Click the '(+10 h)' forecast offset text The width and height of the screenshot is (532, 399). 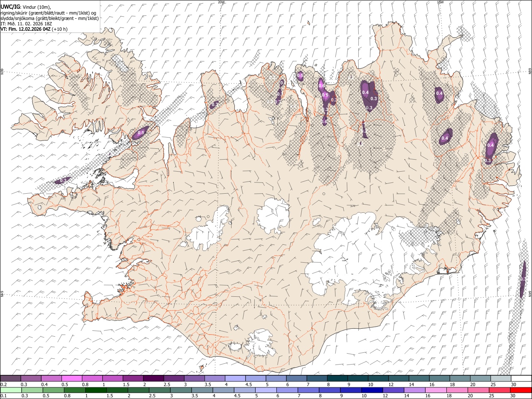pyautogui.click(x=60, y=29)
